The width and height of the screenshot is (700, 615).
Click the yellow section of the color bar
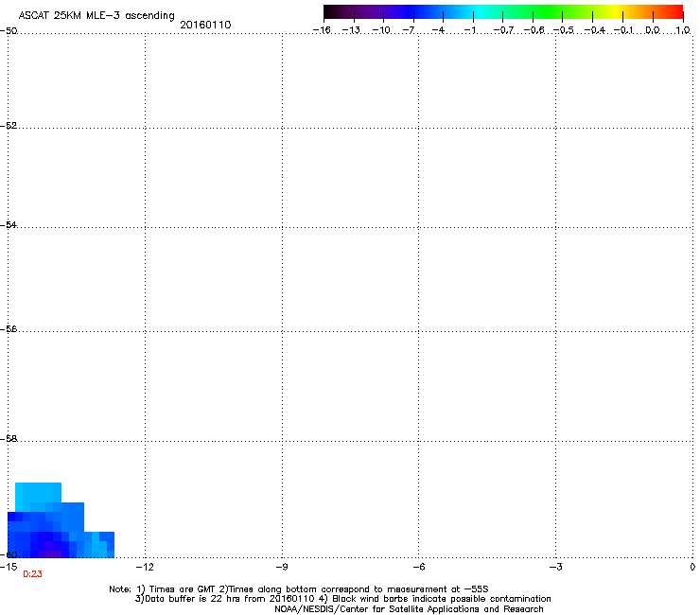616,11
